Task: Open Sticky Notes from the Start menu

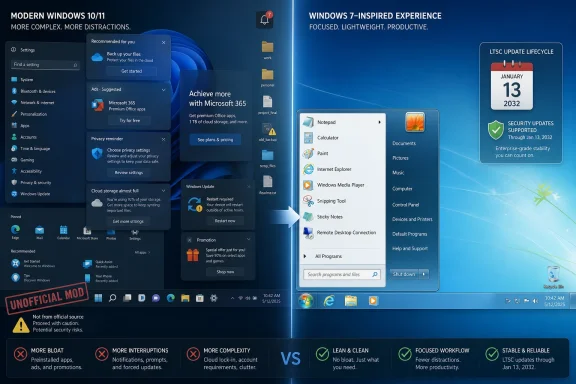Action: pos(323,217)
